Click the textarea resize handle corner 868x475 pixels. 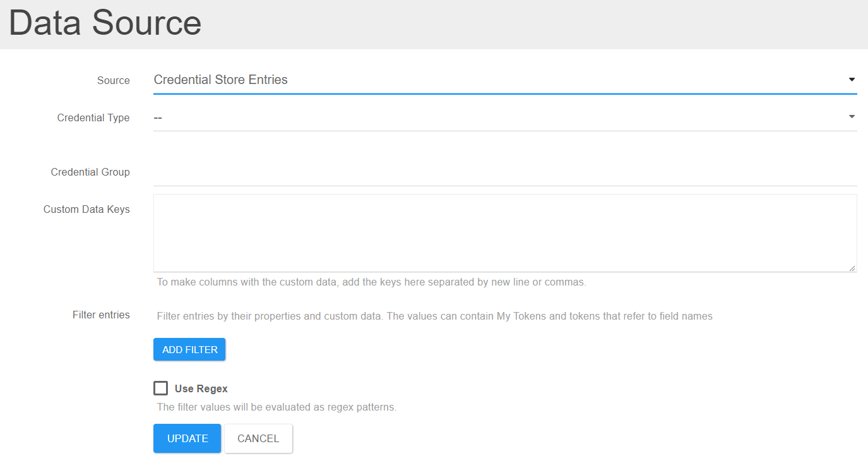click(852, 268)
